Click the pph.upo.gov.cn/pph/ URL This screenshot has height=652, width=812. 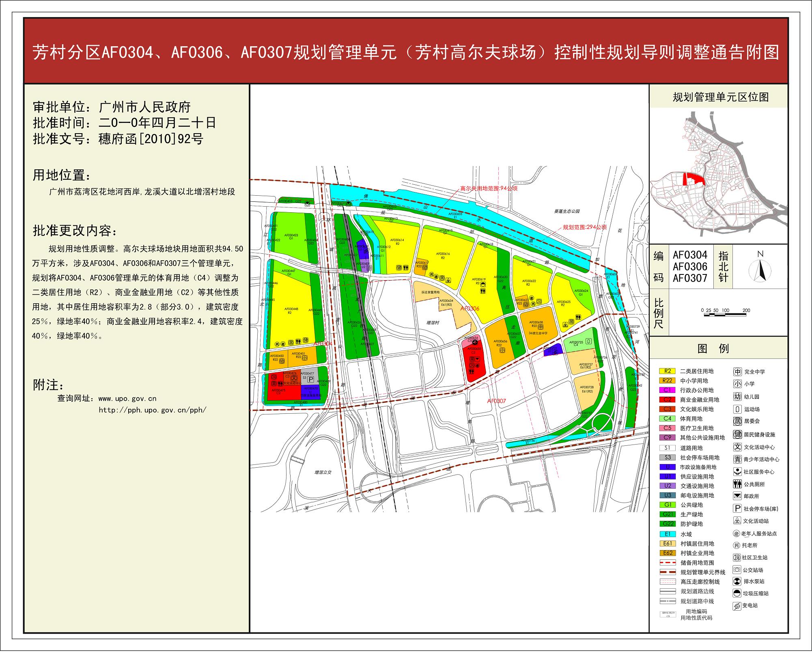(152, 410)
